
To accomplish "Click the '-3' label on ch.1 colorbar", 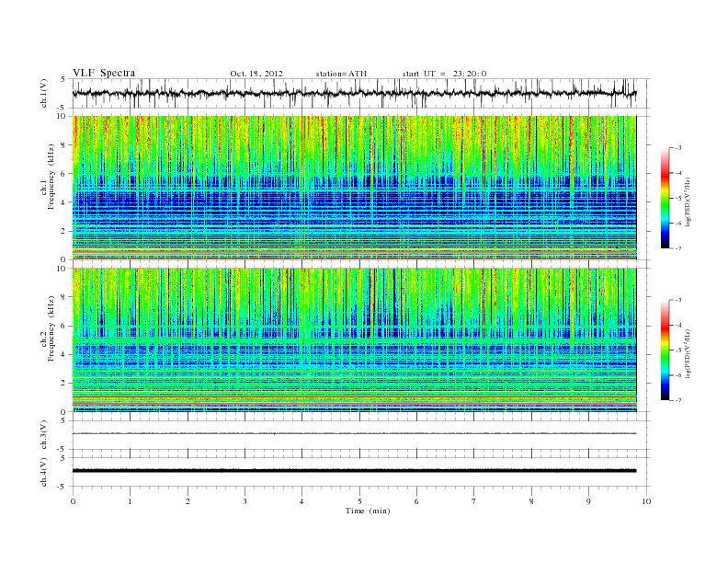I will tap(677, 148).
